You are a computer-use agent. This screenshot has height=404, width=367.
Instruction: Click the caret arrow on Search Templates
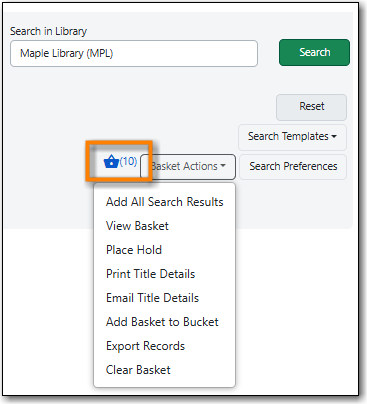pos(334,137)
